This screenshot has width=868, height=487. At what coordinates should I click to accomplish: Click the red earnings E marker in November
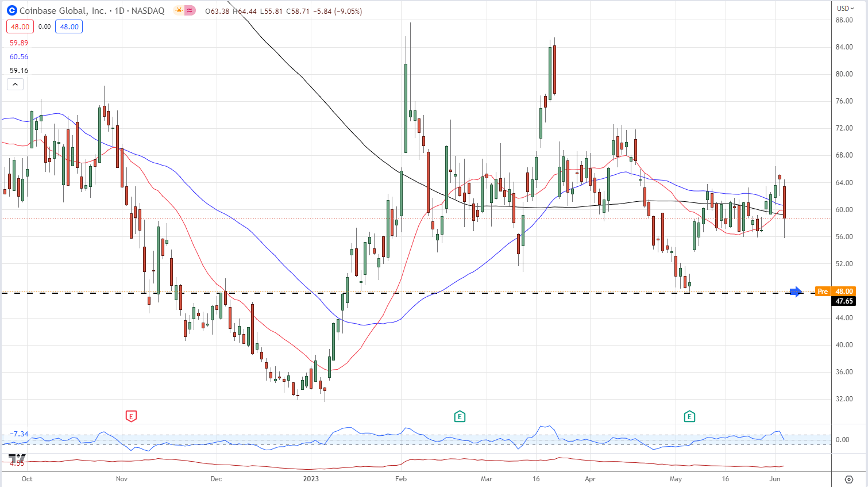[131, 416]
